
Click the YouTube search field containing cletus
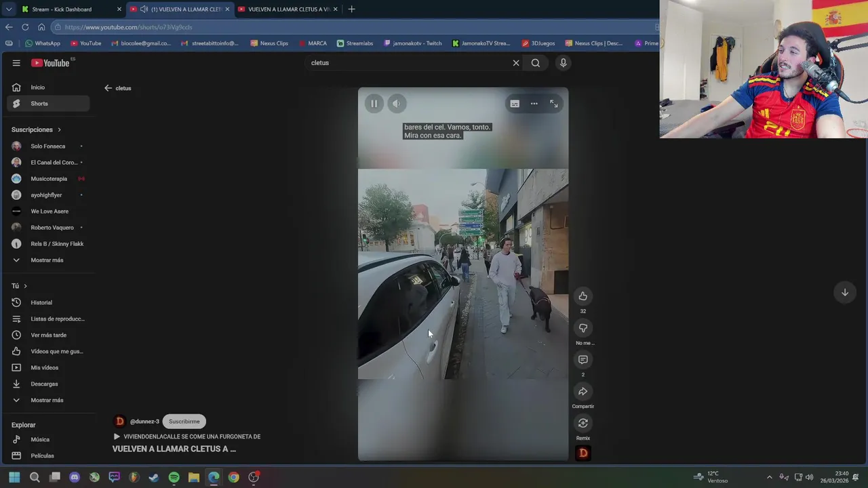pos(407,63)
